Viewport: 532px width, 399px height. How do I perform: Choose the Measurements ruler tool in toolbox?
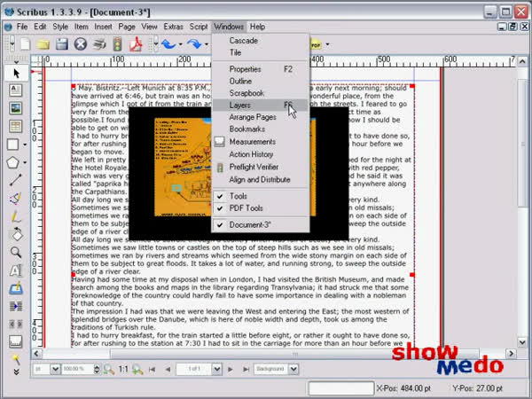click(x=16, y=342)
